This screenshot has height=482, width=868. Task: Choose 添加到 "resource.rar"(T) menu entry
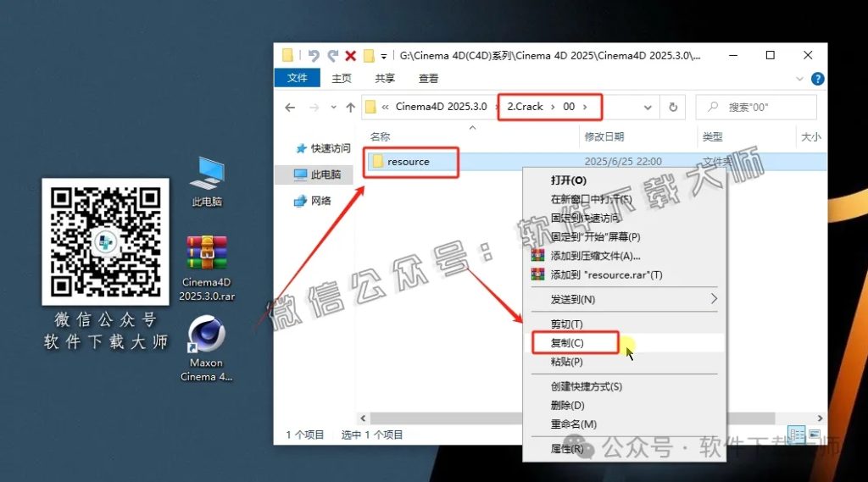click(624, 274)
